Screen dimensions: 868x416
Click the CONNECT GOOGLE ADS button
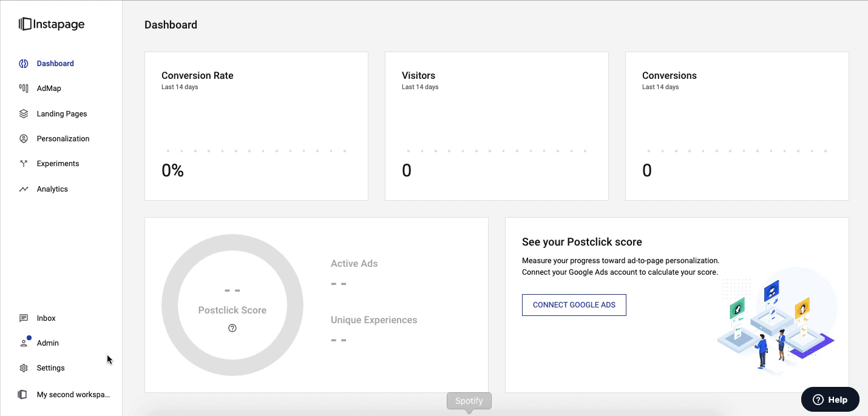point(574,305)
